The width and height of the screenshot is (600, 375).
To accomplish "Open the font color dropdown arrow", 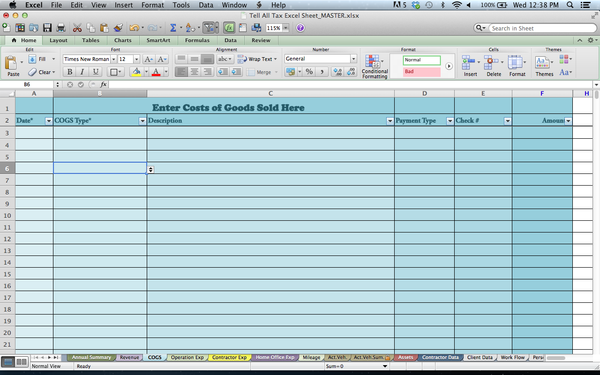I will tap(166, 72).
